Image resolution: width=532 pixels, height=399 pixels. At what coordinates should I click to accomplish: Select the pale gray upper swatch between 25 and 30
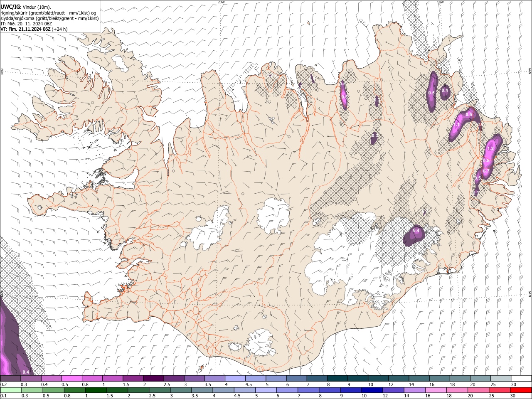click(500, 378)
